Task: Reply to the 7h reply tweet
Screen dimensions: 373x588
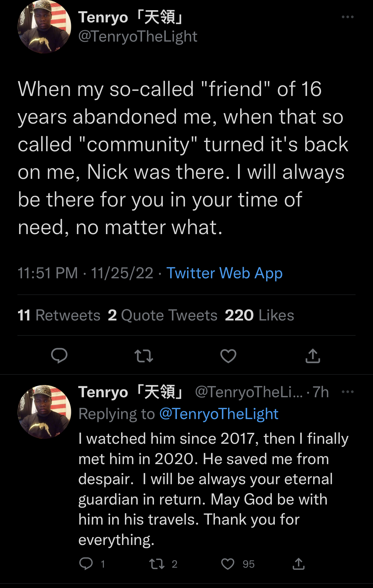Action: coord(86,564)
